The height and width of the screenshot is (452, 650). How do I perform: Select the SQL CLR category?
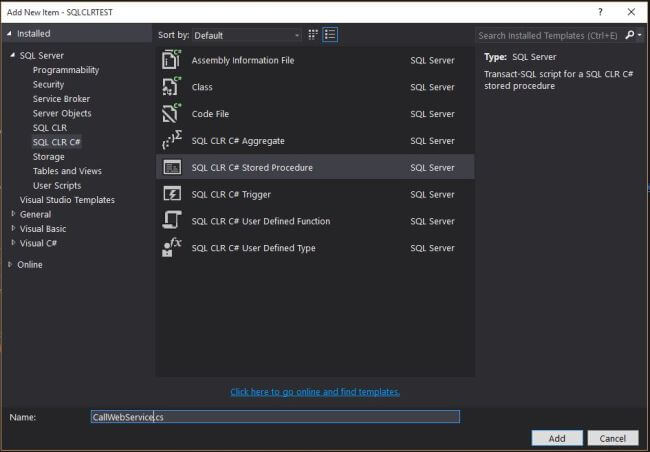[50, 128]
